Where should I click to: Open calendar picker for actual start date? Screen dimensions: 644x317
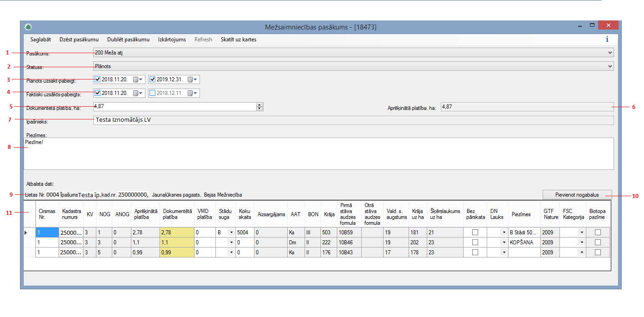[138, 93]
